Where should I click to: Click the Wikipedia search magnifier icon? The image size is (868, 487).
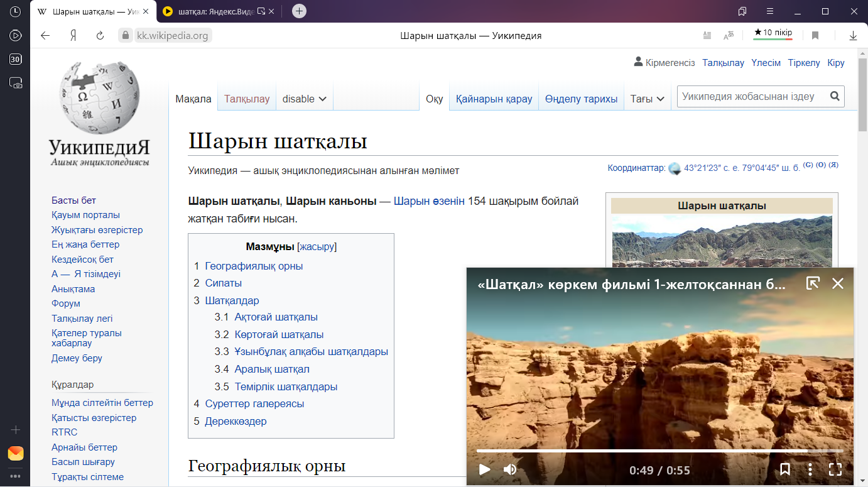click(835, 97)
